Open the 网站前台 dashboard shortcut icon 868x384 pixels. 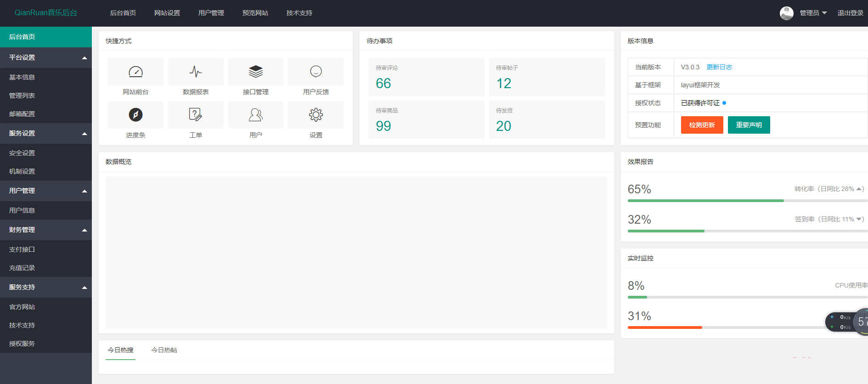(135, 72)
